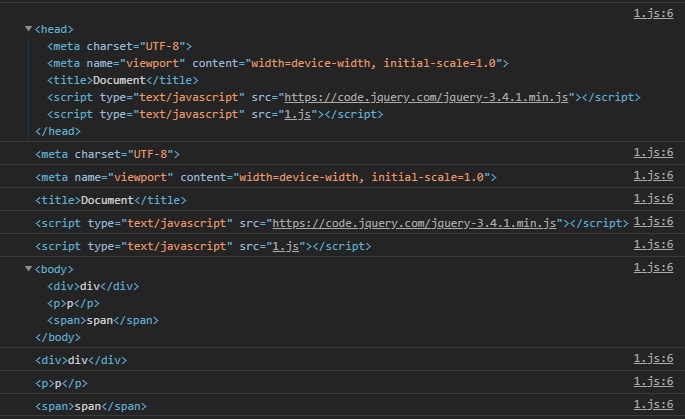Select p child inside expanded body
Screen dimensions: 685x419
73,303
